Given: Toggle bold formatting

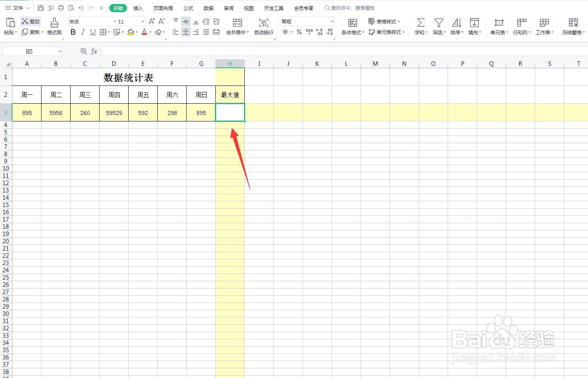Looking at the screenshot, I should pyautogui.click(x=73, y=32).
